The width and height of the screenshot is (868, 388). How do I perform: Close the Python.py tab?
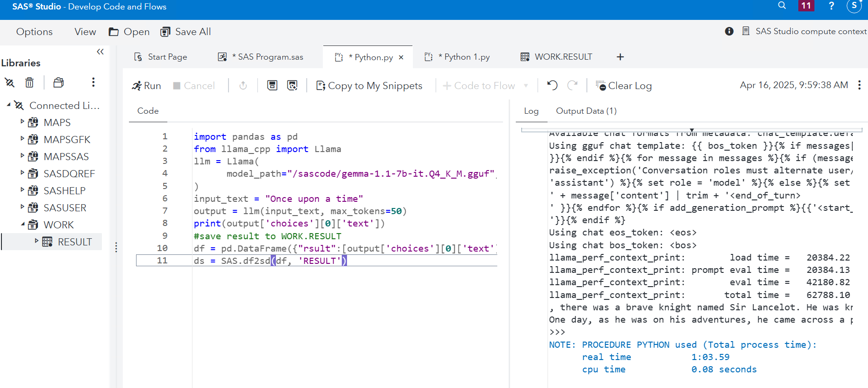coord(401,57)
